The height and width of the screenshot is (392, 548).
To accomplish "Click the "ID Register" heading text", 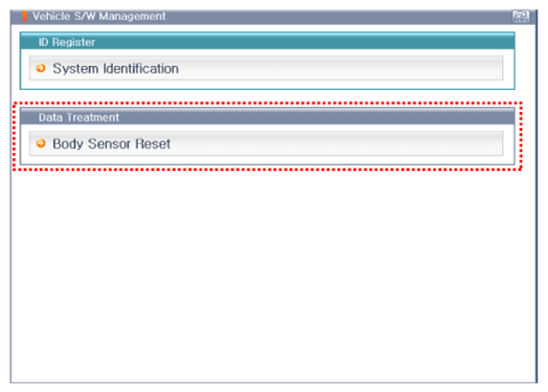I will click(x=67, y=42).
